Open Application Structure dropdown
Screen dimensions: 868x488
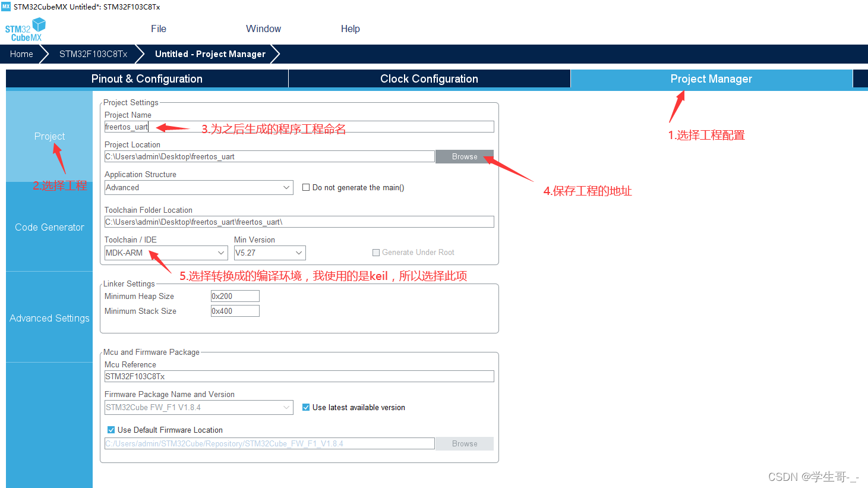[199, 187]
